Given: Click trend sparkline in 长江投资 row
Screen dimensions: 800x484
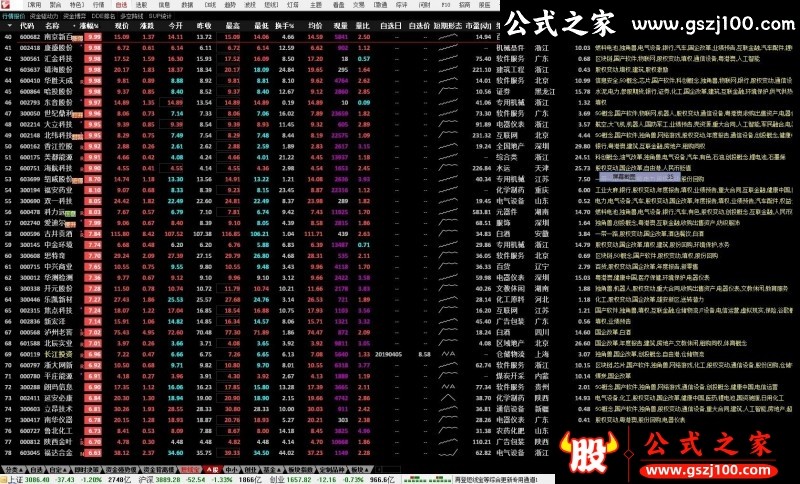Looking at the screenshot, I should [x=448, y=354].
